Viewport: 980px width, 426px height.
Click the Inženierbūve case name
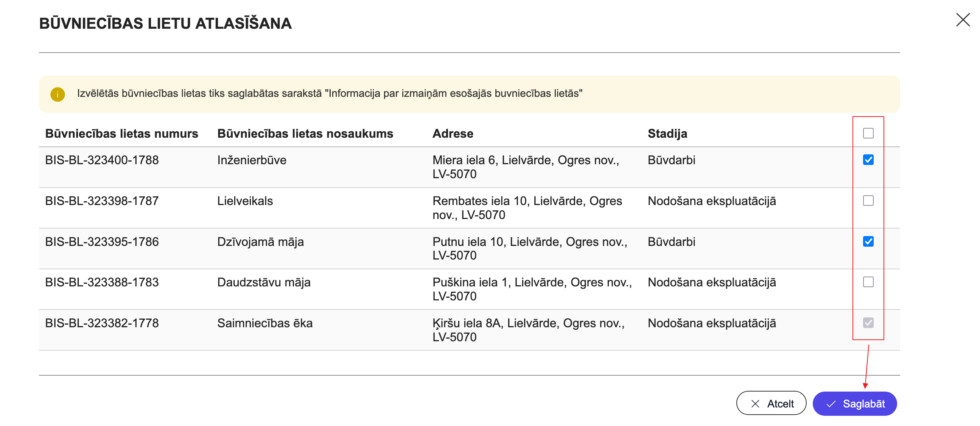pos(252,160)
